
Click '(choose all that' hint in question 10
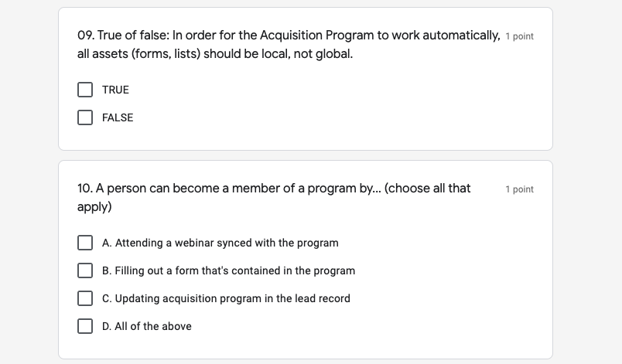click(x=427, y=189)
